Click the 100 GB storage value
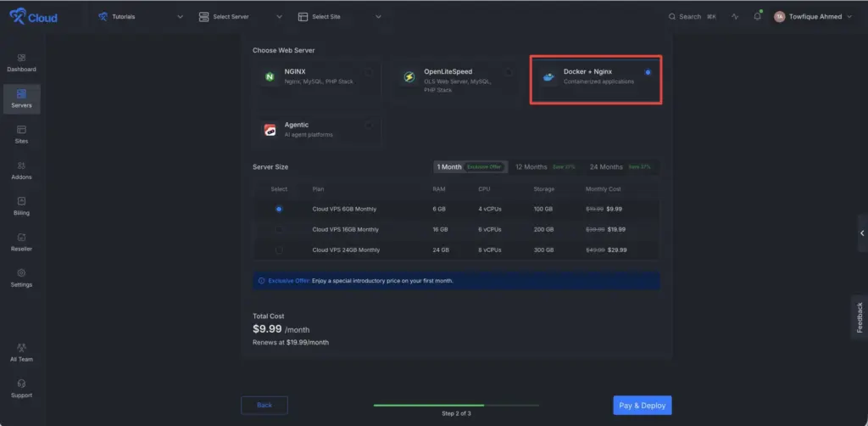The image size is (868, 426). [x=543, y=209]
